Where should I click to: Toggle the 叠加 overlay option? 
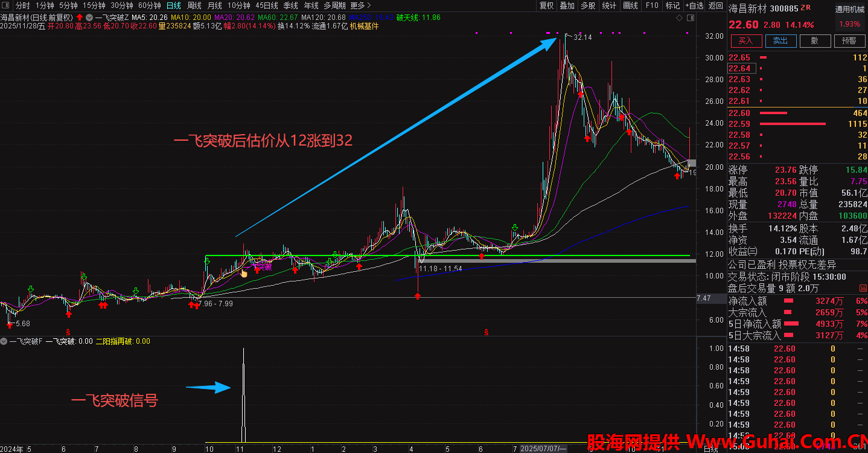(567, 5)
